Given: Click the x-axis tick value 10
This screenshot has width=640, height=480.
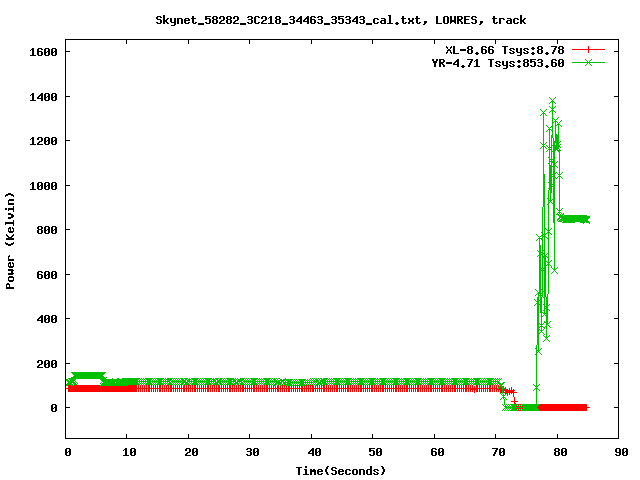Looking at the screenshot, I should pyautogui.click(x=129, y=452).
